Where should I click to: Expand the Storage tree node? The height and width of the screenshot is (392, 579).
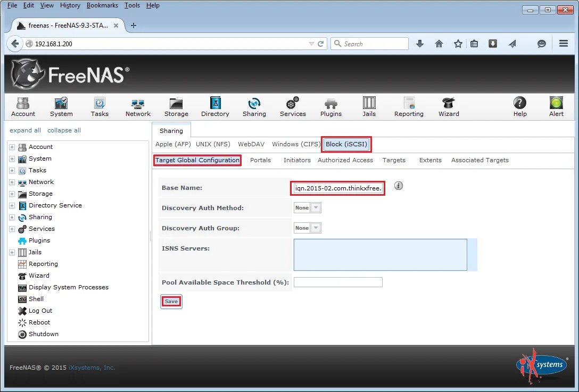click(x=12, y=194)
